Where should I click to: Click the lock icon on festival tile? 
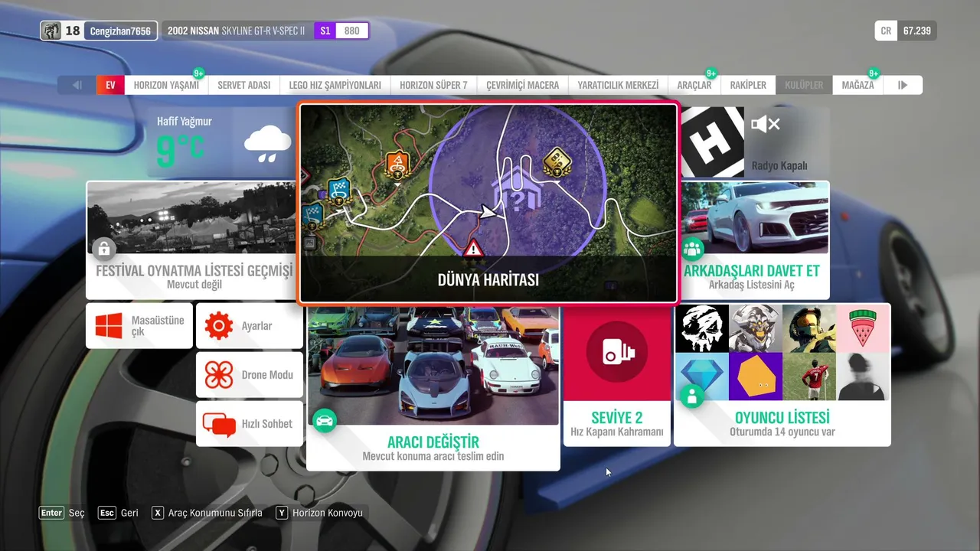(103, 248)
